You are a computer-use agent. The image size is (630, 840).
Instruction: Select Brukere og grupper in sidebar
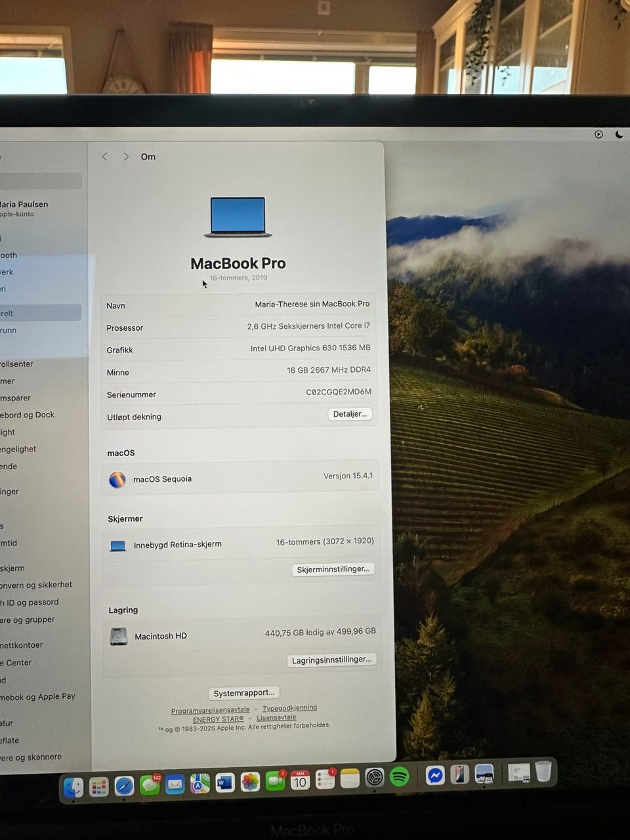(x=28, y=619)
